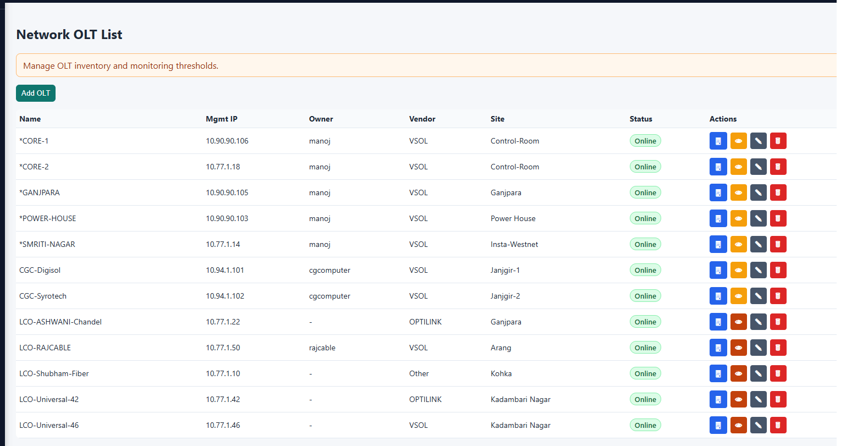Open the blue document icon for *GANJPARA
This screenshot has width=868, height=446.
tap(718, 192)
